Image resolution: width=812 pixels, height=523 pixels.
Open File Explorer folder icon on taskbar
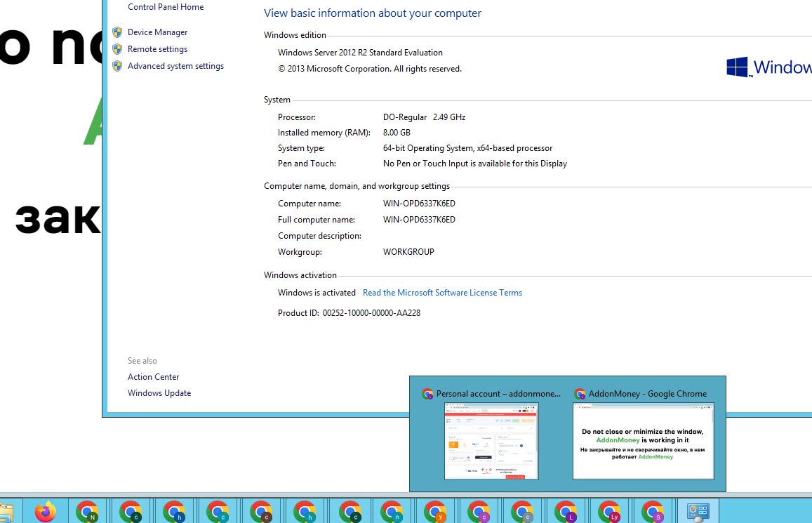point(6,512)
